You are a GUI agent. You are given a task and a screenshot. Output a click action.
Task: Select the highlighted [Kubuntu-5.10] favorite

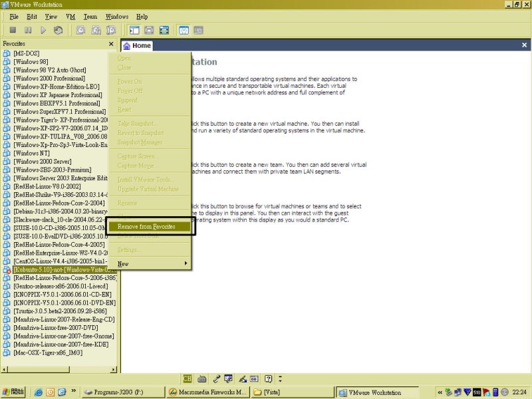click(x=64, y=269)
